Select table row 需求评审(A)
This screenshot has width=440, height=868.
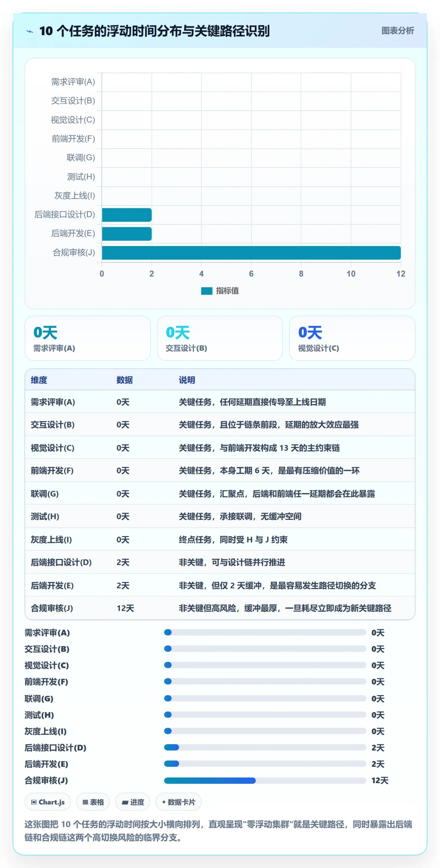coord(220,402)
